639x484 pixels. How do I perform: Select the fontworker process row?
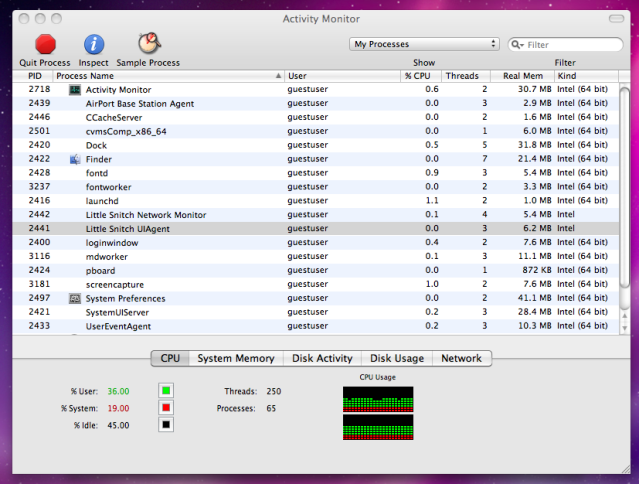click(x=316, y=187)
